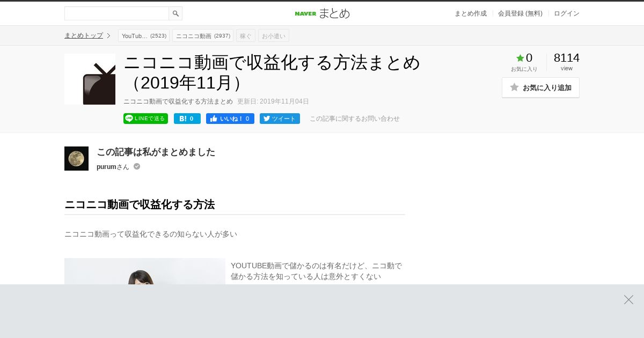Click the YOUTUBE動画で儲かるのは有名だけど paragraph
Viewport: 644px width, 338px height.
coord(316,271)
